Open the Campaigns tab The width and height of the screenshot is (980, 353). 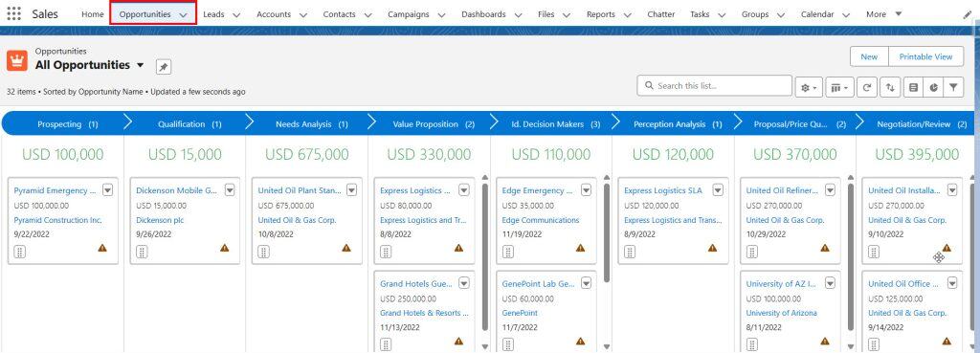408,14
